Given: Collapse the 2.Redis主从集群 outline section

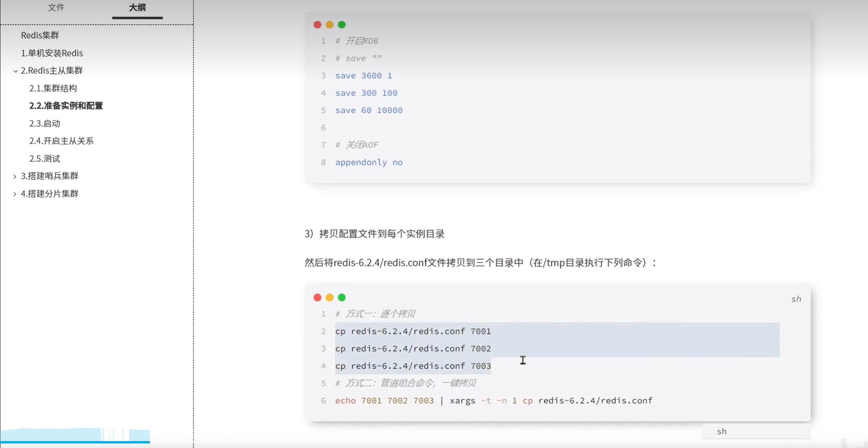Looking at the screenshot, I should (16, 71).
